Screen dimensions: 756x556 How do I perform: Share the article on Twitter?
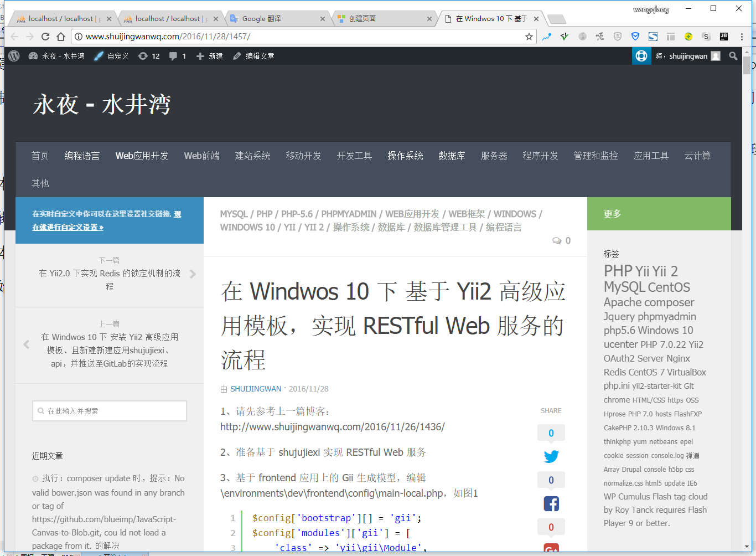551,456
